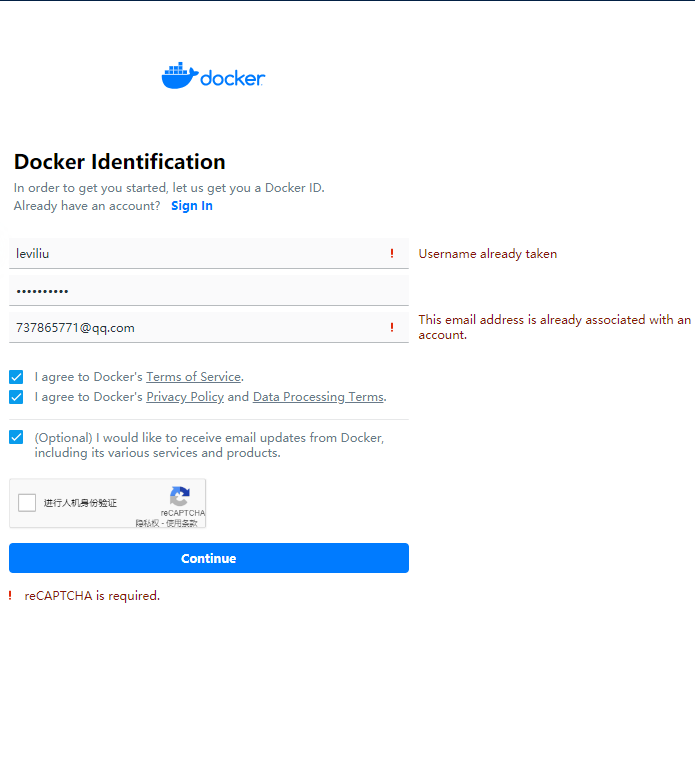Click the Sign In link
Screen dimensions: 695x763
[x=192, y=206]
